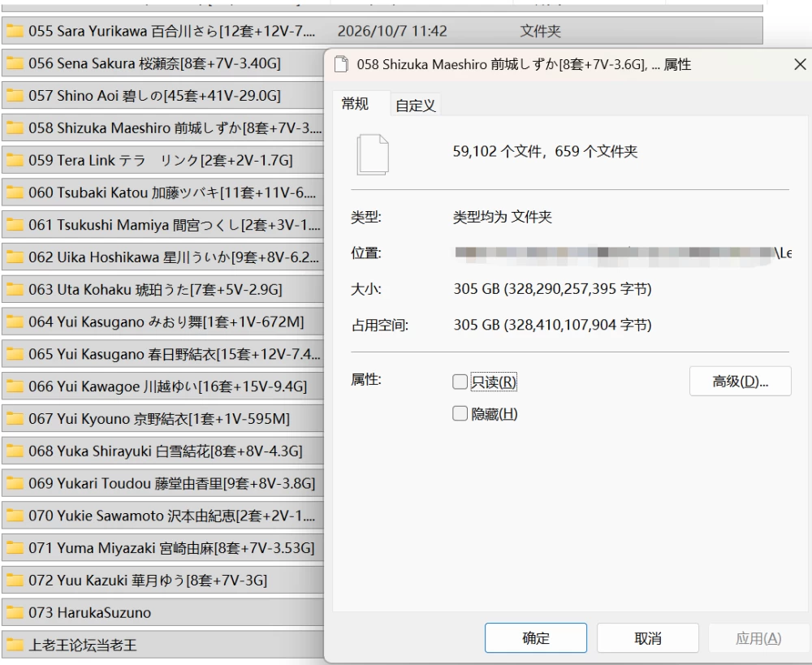Image resolution: width=812 pixels, height=665 pixels.
Task: Select folder name 上老王论坛当老王
Action: pyautogui.click(x=82, y=645)
